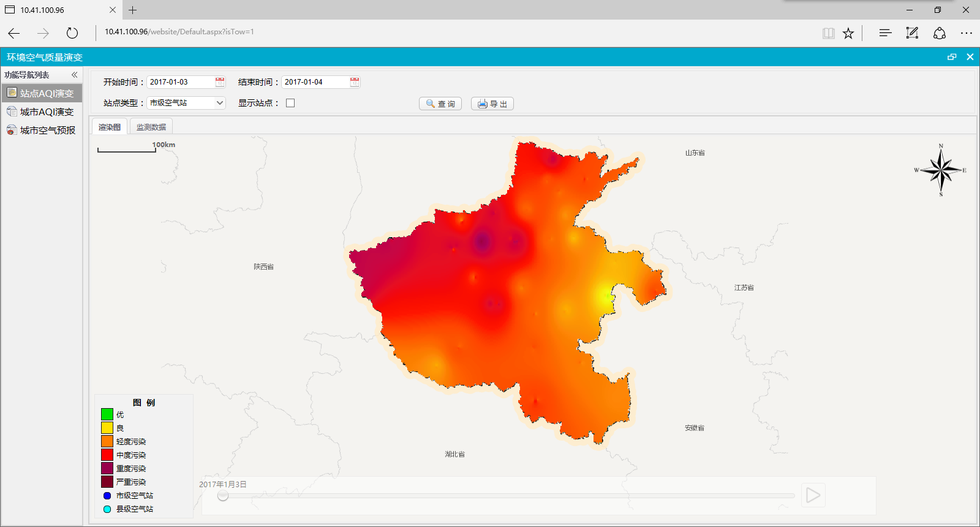
Task: Open the browser hub menu icon
Action: point(885,33)
